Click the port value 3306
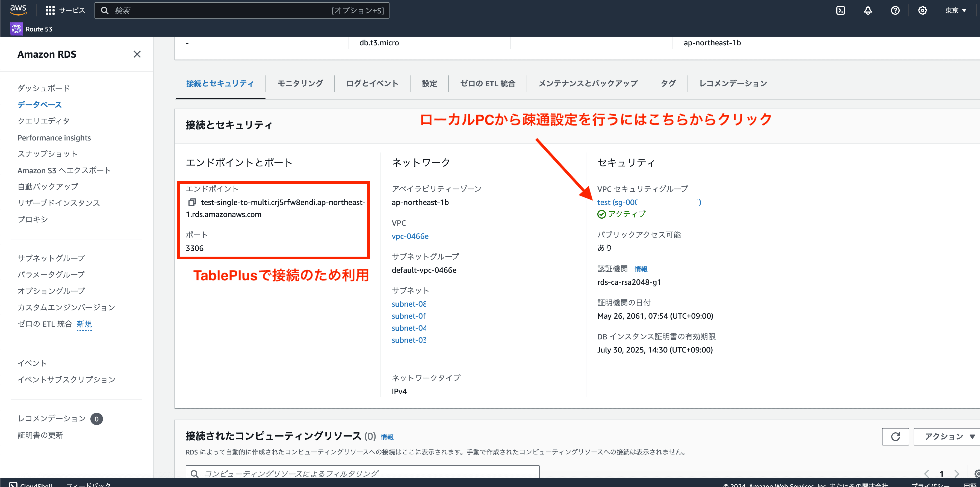Image resolution: width=980 pixels, height=487 pixels. tap(195, 248)
